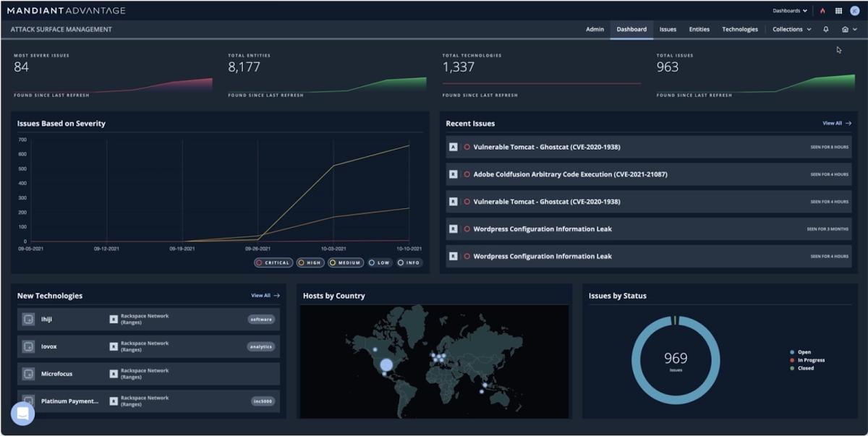Image resolution: width=868 pixels, height=436 pixels.
Task: Open the Mandiant flame icon in the header
Action: point(823,10)
